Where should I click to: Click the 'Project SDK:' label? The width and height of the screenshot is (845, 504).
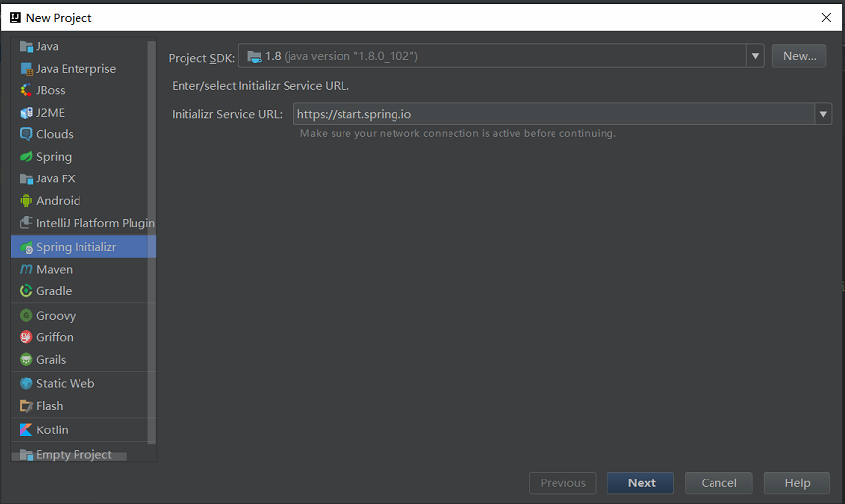201,58
